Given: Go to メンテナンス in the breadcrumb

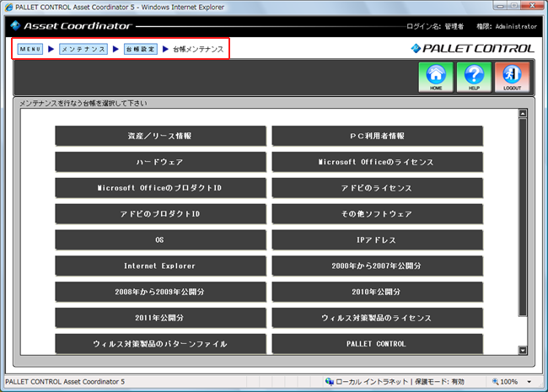Looking at the screenshot, I should pyautogui.click(x=83, y=49).
